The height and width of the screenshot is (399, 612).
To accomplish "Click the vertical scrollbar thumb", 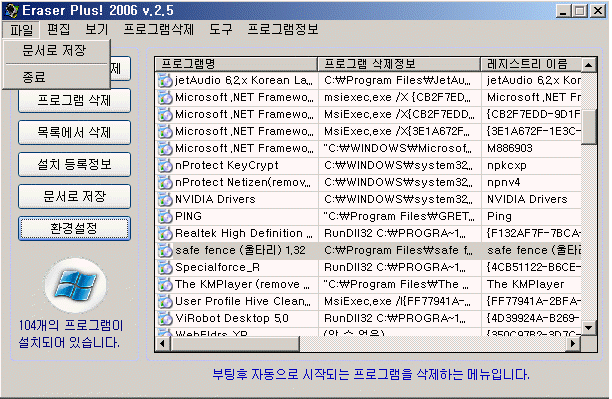I will (589, 127).
